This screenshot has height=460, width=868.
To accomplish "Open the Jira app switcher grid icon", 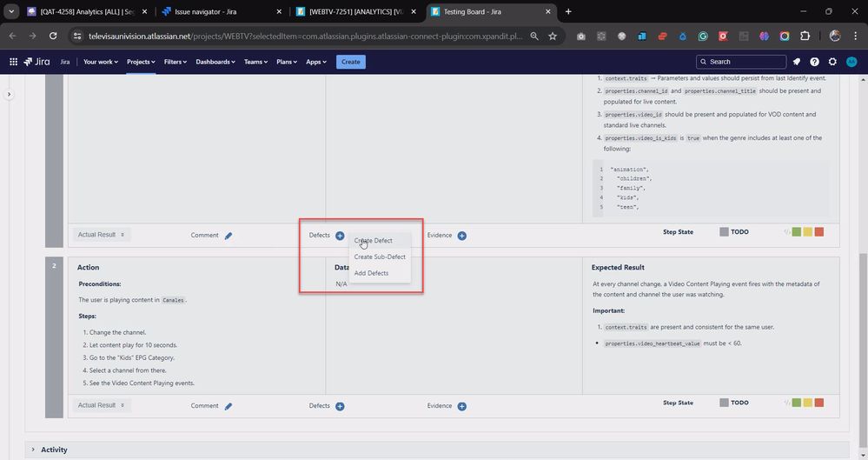I will [x=13, y=62].
